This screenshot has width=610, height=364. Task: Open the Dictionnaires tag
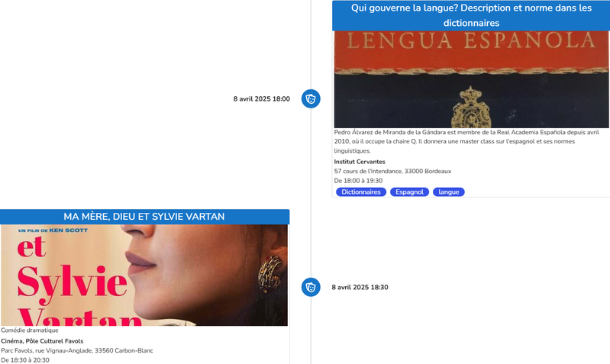[361, 192]
